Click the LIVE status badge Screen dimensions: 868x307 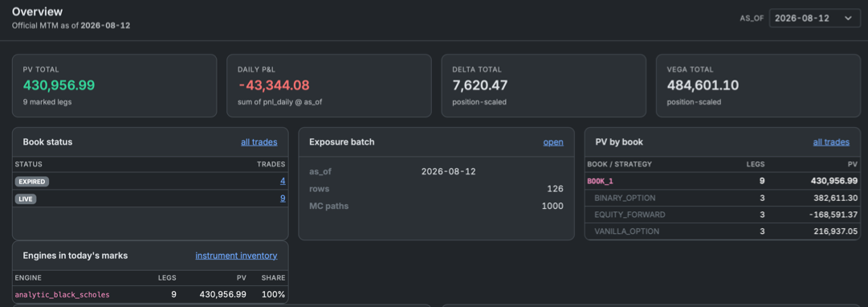26,199
